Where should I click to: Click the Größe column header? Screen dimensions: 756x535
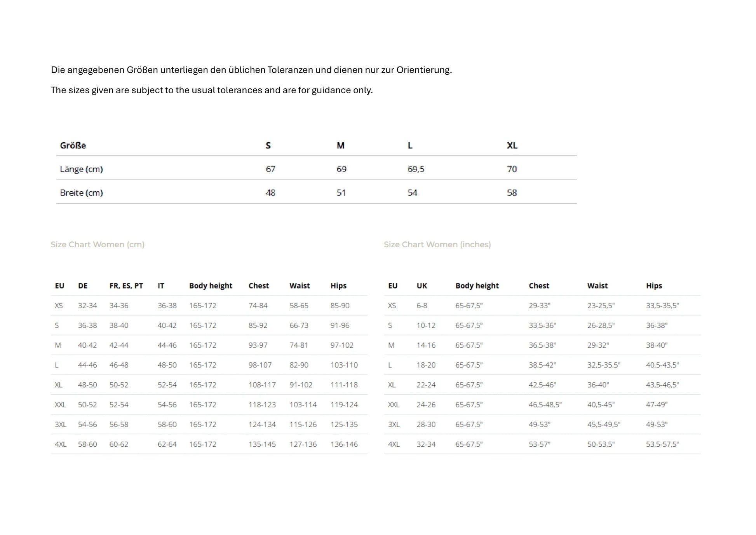click(x=73, y=145)
